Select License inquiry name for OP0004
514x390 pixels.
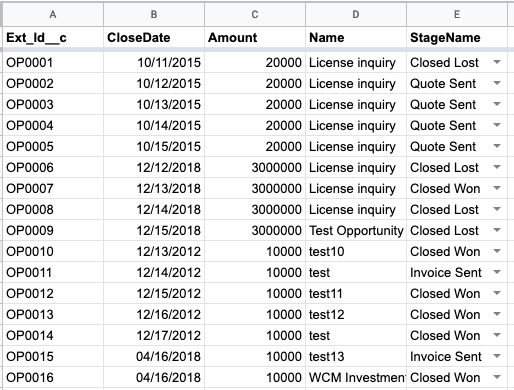(x=356, y=125)
